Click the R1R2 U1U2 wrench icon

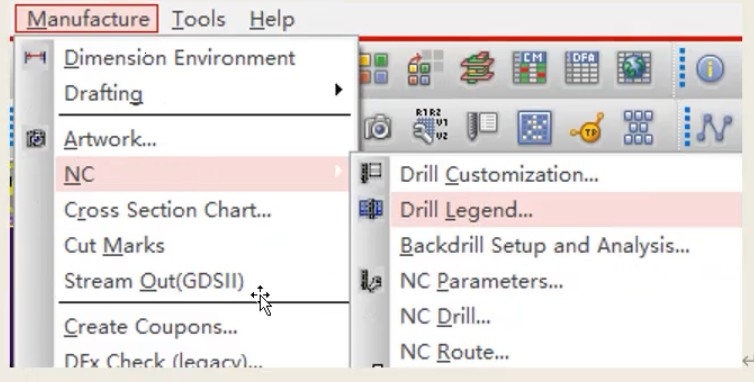pos(430,127)
